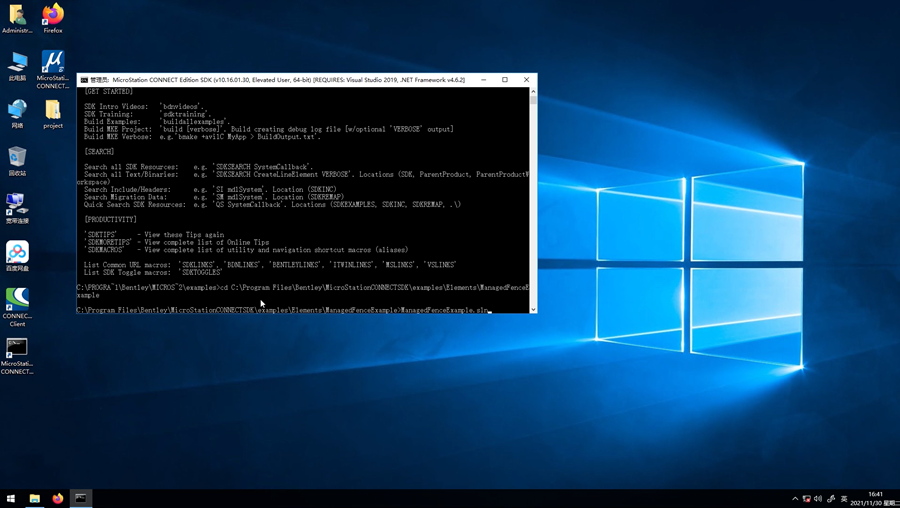Click the '[GET STARTED]' heading in console

point(108,91)
